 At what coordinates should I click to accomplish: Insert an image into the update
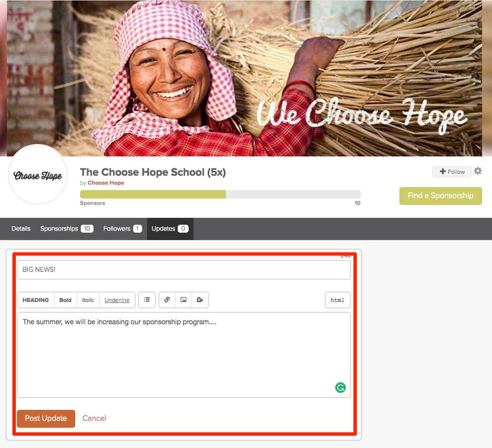click(184, 300)
